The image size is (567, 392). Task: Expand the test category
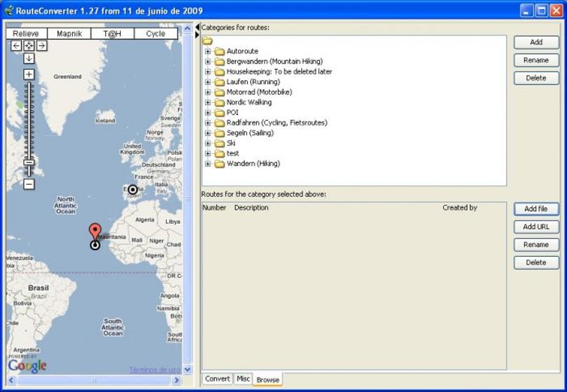click(207, 153)
